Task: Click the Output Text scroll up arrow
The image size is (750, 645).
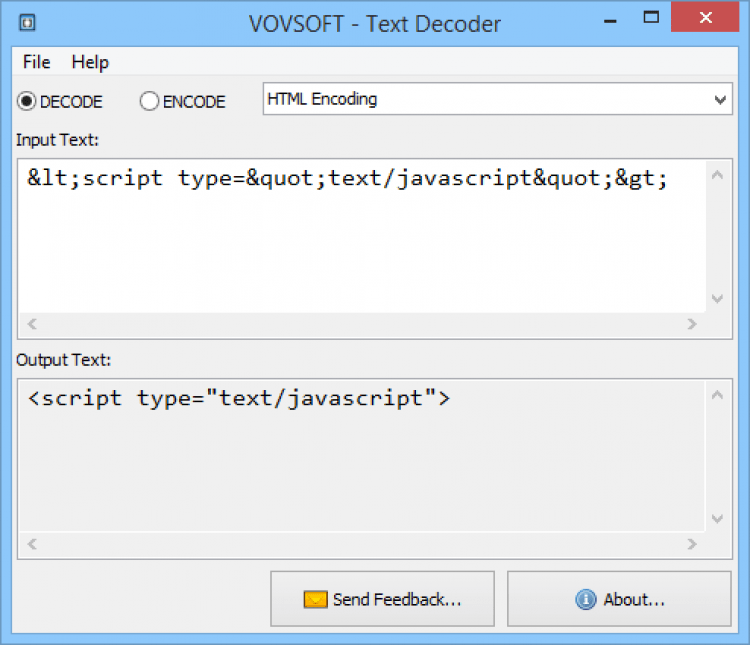Action: (717, 396)
